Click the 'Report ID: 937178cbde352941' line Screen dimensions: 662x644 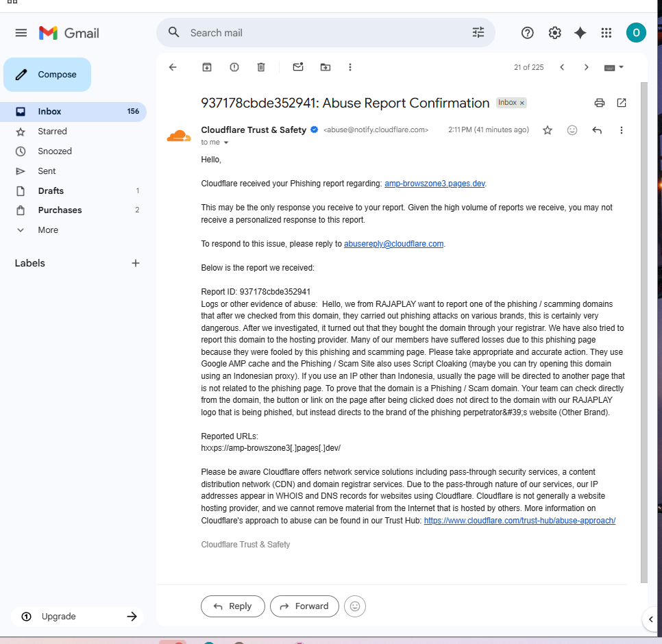[x=256, y=292]
